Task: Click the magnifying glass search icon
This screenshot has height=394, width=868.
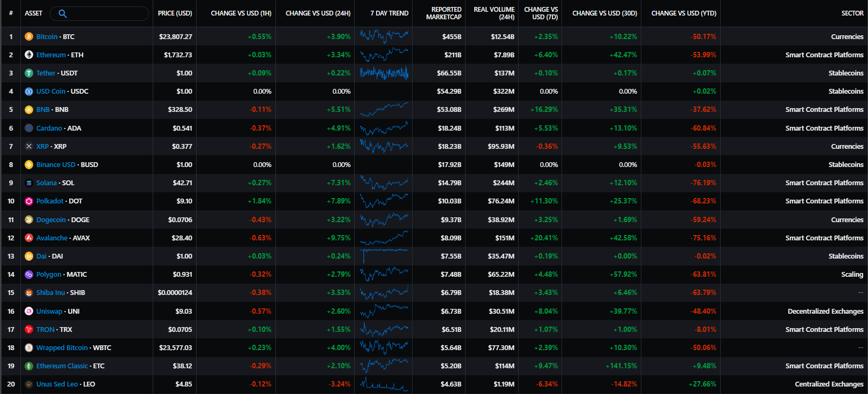Action: [62, 13]
